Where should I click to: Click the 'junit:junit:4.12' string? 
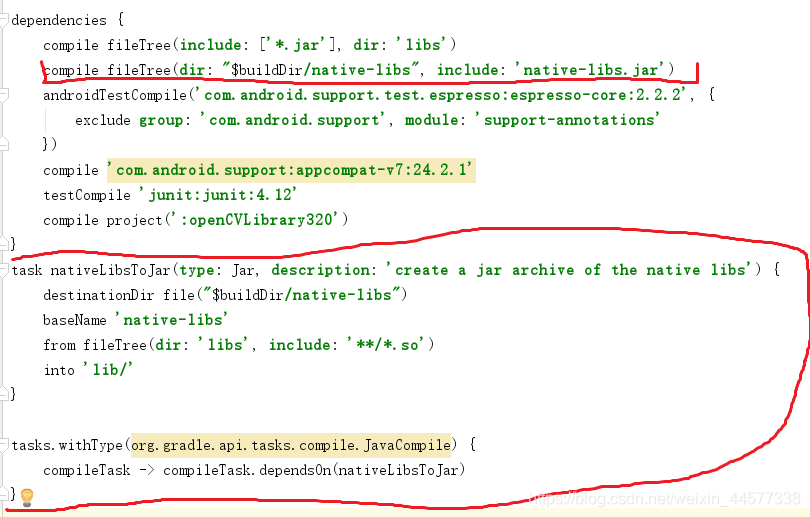[x=219, y=195]
